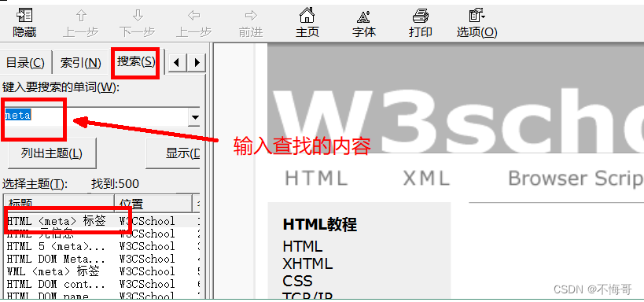The width and height of the screenshot is (644, 302).
Task: Open the font (字体) toolbar icon
Action: 364,24
